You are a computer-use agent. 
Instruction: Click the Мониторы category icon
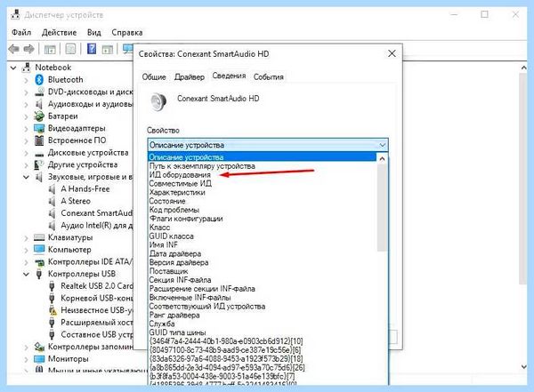tap(39, 358)
